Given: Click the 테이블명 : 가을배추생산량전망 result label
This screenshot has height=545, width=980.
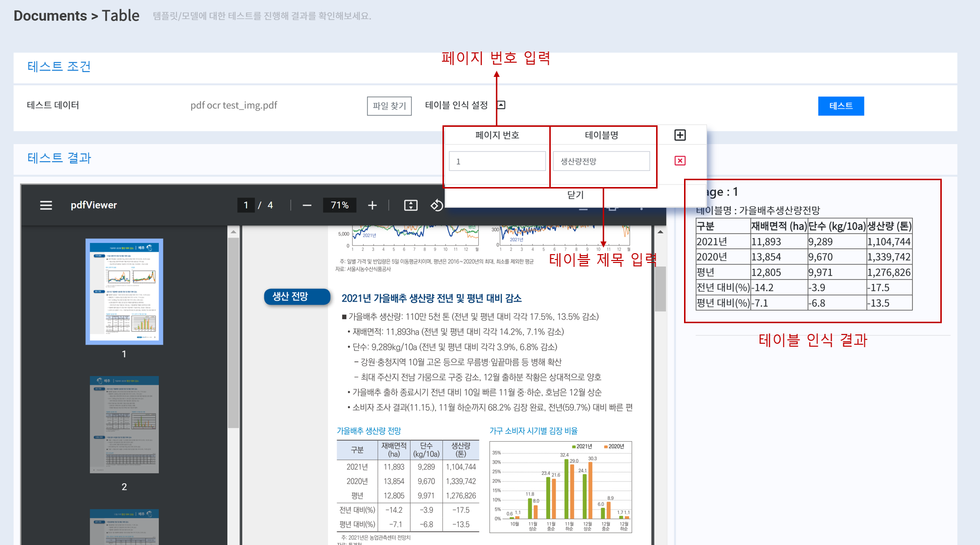Looking at the screenshot, I should coord(758,210).
